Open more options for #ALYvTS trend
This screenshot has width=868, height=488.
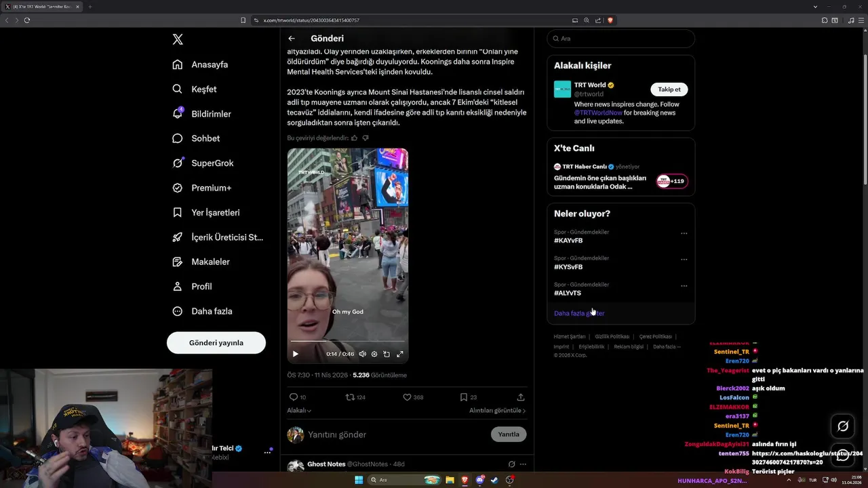[684, 286]
